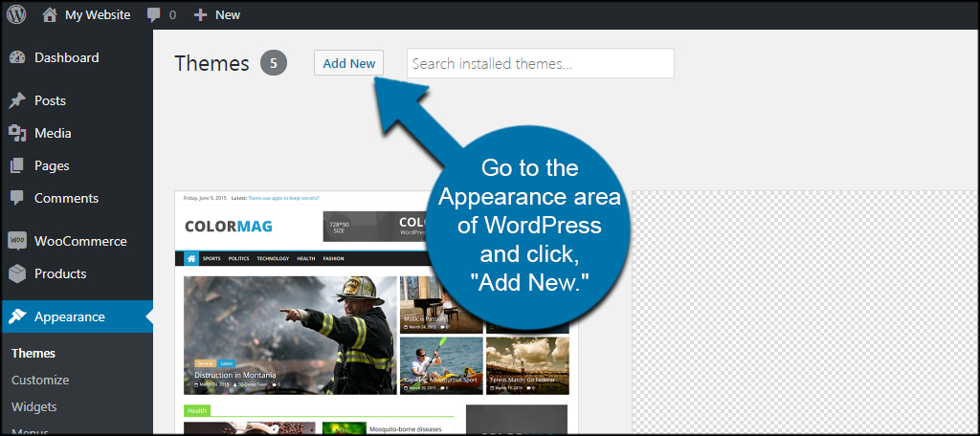Click the Products box icon
The width and height of the screenshot is (980, 436).
[x=16, y=273]
